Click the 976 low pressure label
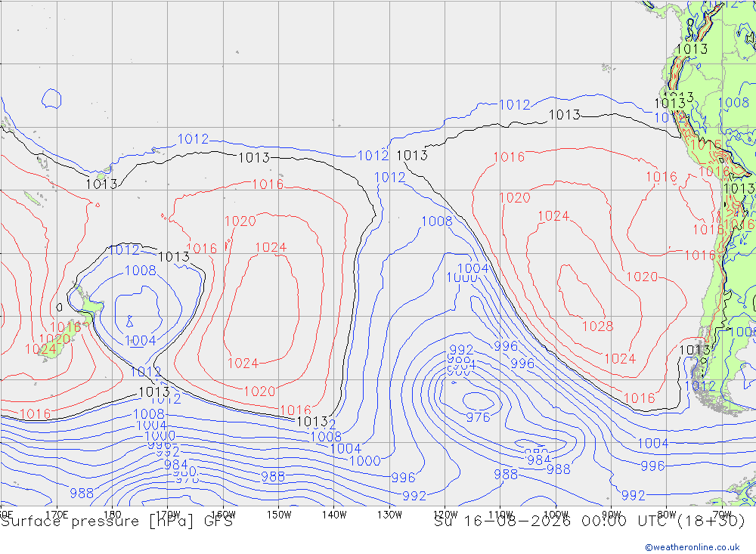This screenshot has width=756, height=554. 478,417
